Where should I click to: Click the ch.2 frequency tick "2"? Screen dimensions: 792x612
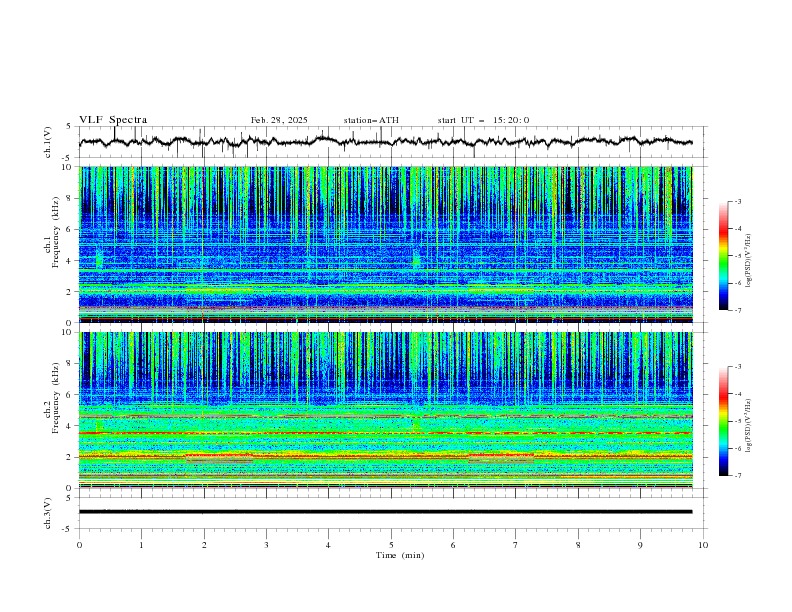[x=69, y=457]
